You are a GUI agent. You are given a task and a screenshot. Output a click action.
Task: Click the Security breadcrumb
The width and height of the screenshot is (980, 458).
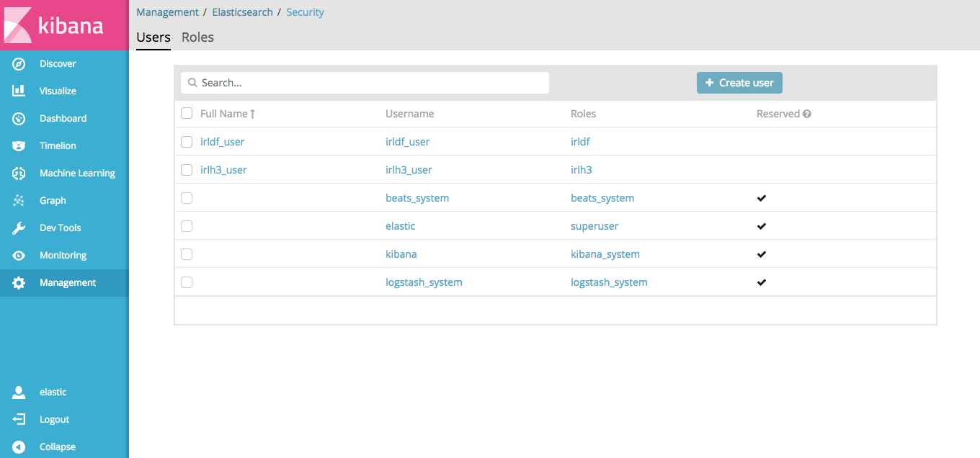pos(306,12)
